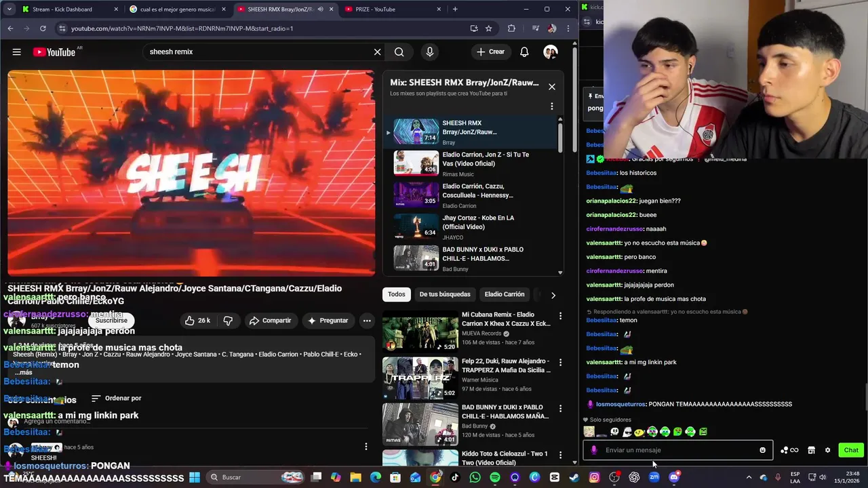Click Kick chat "Enviar un mensaje" field

(x=678, y=450)
